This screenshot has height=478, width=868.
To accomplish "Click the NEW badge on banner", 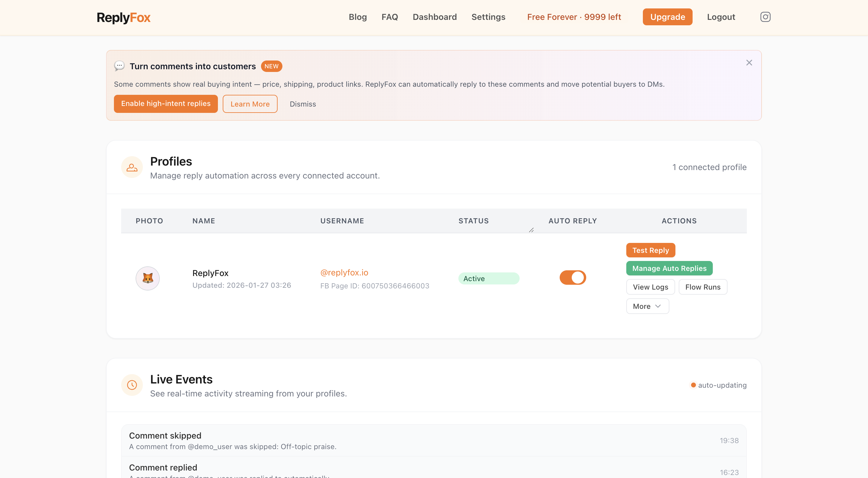I will (271, 66).
